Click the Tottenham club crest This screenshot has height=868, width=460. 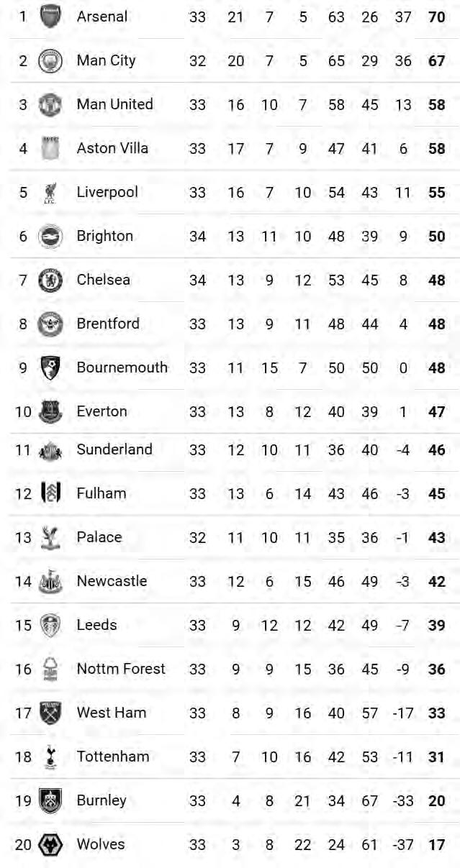(x=50, y=757)
